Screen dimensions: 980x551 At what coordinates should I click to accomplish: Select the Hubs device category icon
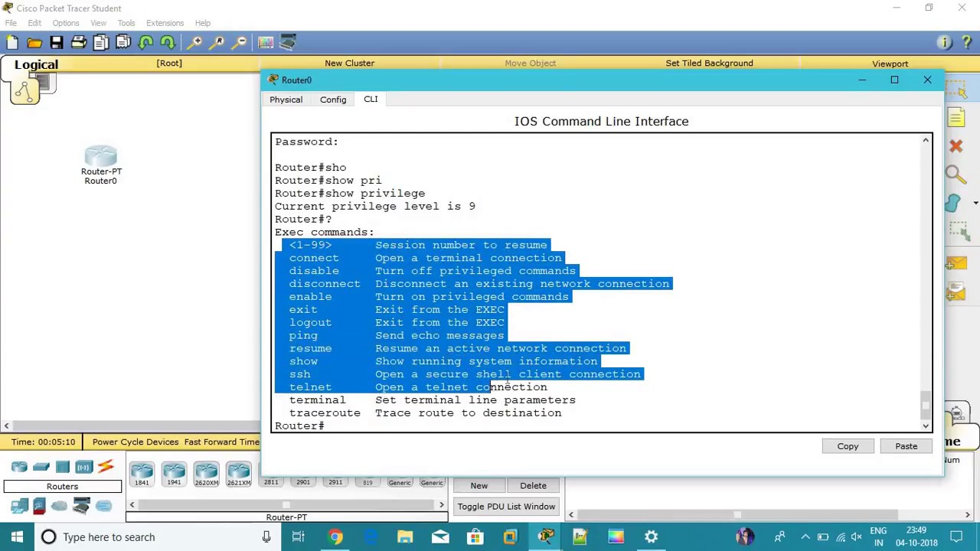[x=62, y=467]
